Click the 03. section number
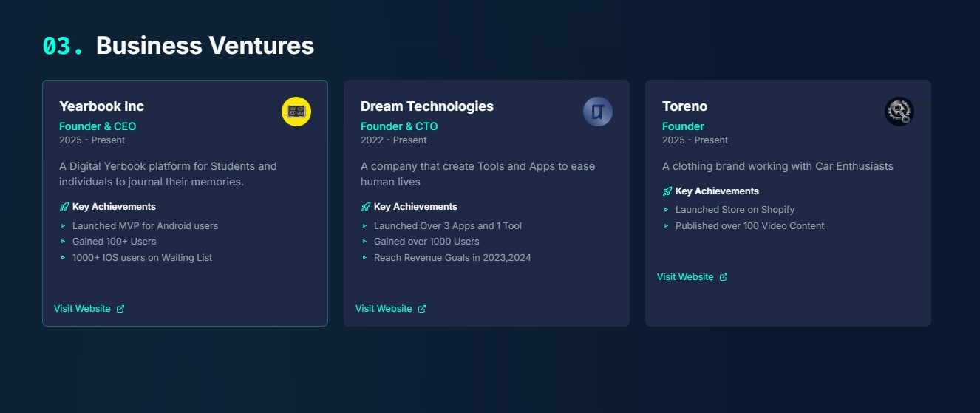 (63, 46)
